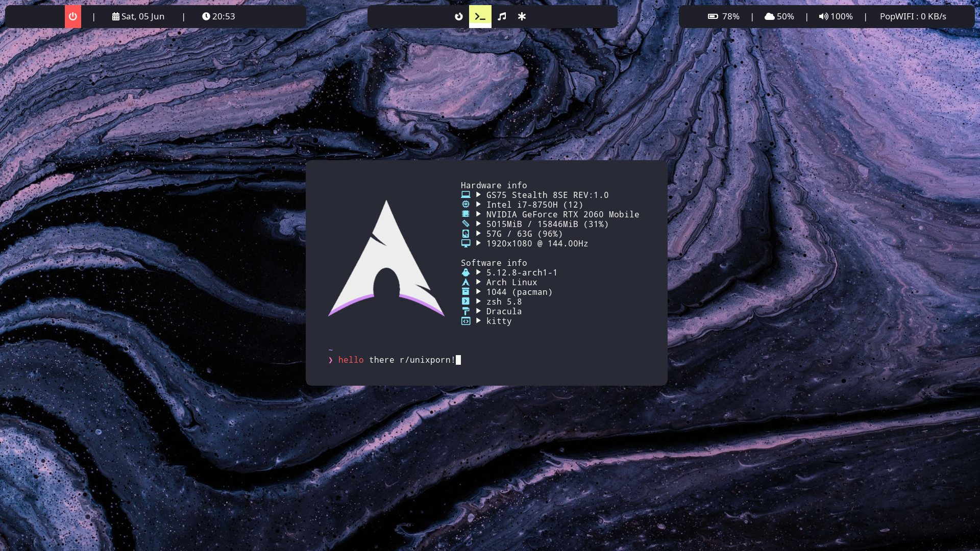Open the music workspace icon

pyautogui.click(x=502, y=16)
